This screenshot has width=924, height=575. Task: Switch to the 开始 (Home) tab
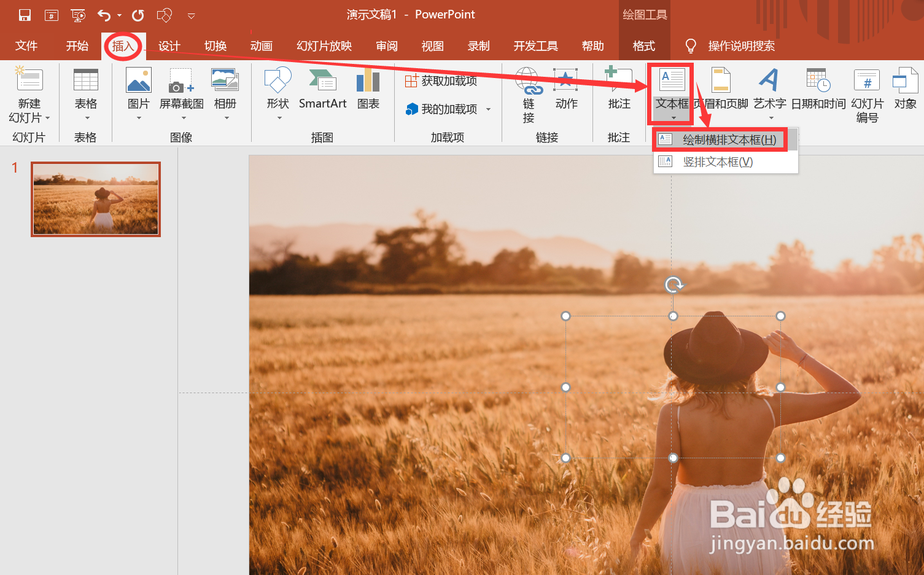77,46
